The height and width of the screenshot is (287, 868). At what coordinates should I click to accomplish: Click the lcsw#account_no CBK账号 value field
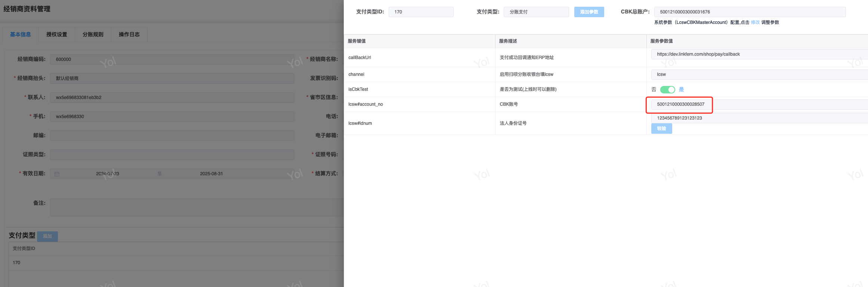(x=681, y=104)
